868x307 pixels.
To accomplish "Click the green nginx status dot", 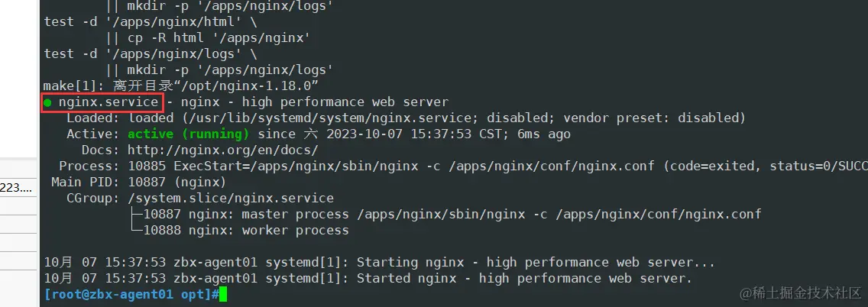I will [48, 102].
